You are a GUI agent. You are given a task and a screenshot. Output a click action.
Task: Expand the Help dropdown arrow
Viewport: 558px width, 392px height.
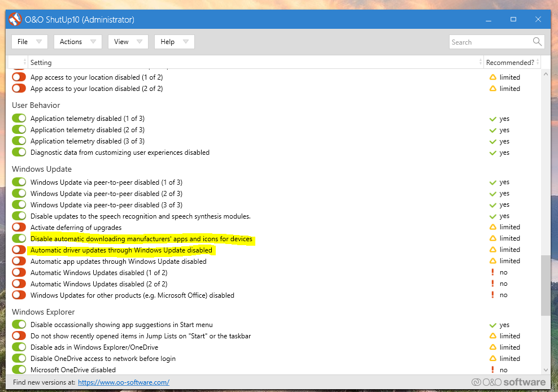pos(186,42)
